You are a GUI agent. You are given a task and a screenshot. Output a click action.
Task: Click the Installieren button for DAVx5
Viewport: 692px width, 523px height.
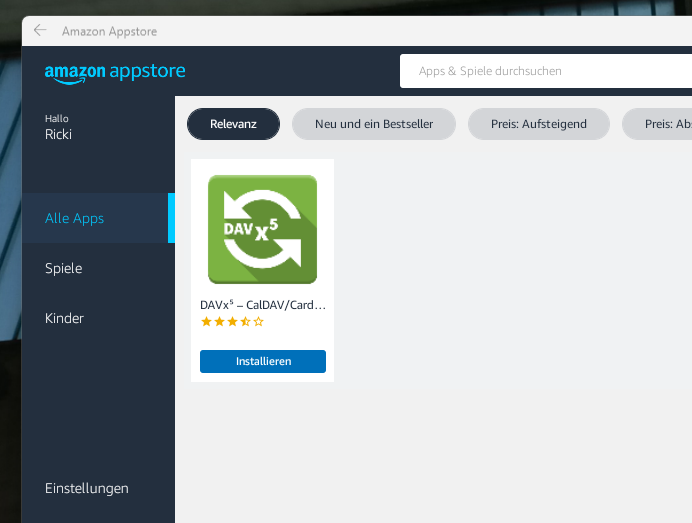(x=263, y=361)
